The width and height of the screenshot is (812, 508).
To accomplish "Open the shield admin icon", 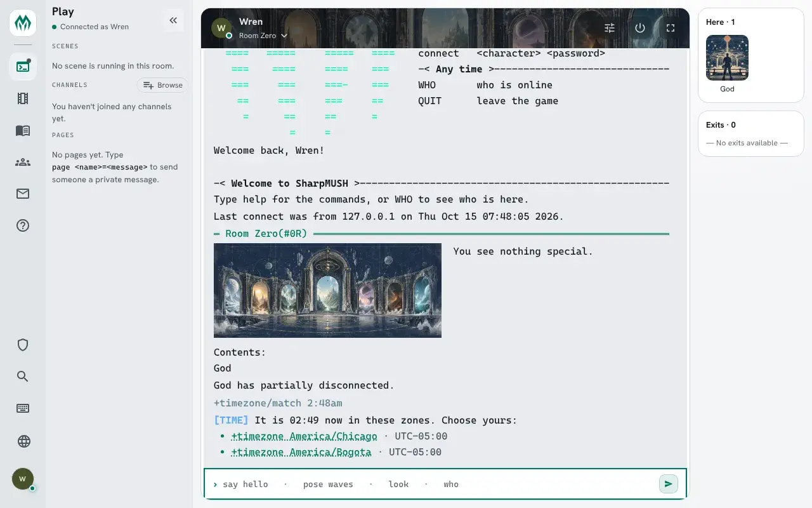I will tap(23, 345).
